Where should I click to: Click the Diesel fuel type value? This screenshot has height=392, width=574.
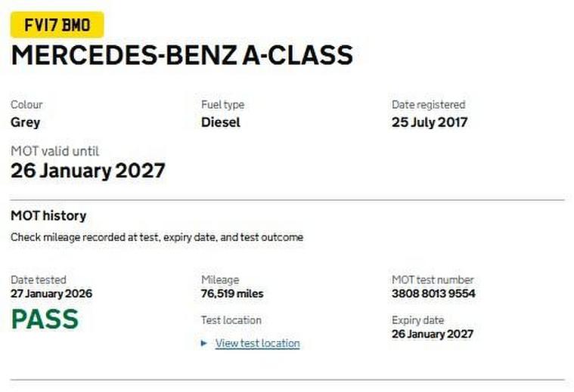point(221,122)
